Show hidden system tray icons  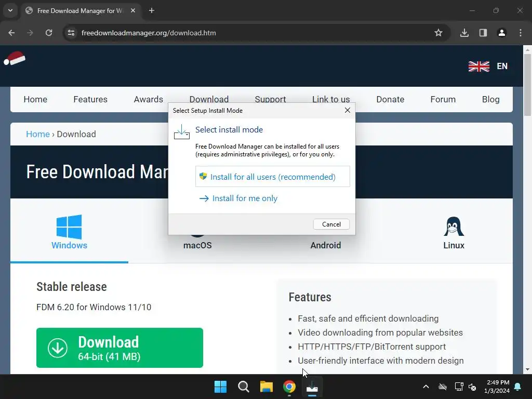point(426,387)
